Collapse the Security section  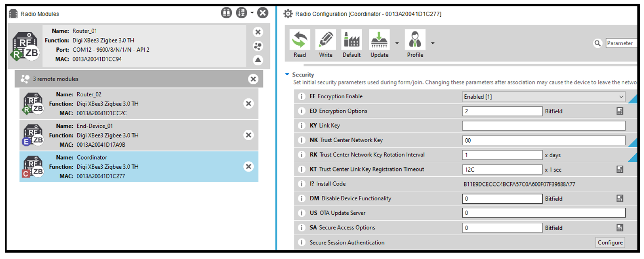tap(287, 74)
